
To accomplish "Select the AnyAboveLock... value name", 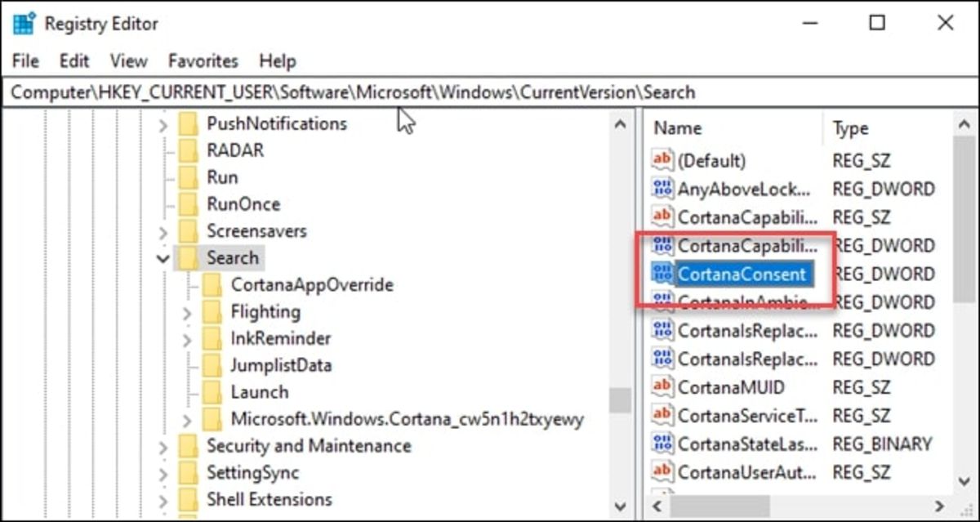I will click(745, 190).
